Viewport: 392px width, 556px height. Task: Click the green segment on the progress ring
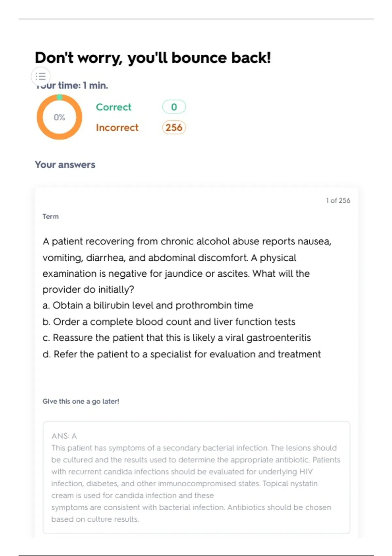point(59,97)
